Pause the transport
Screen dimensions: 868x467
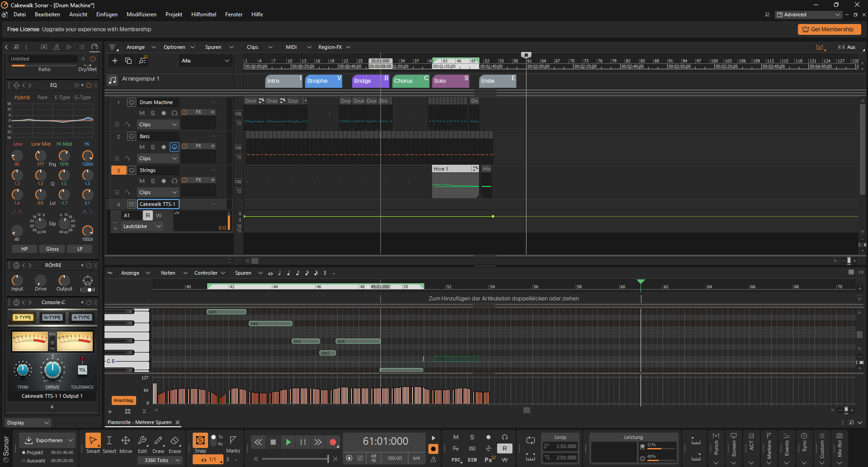tap(303, 442)
